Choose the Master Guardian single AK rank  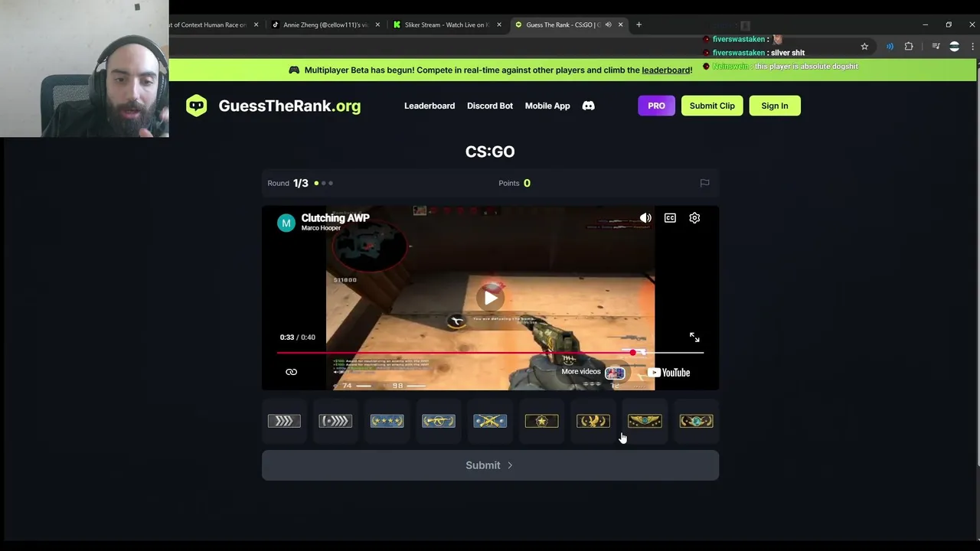point(439,421)
